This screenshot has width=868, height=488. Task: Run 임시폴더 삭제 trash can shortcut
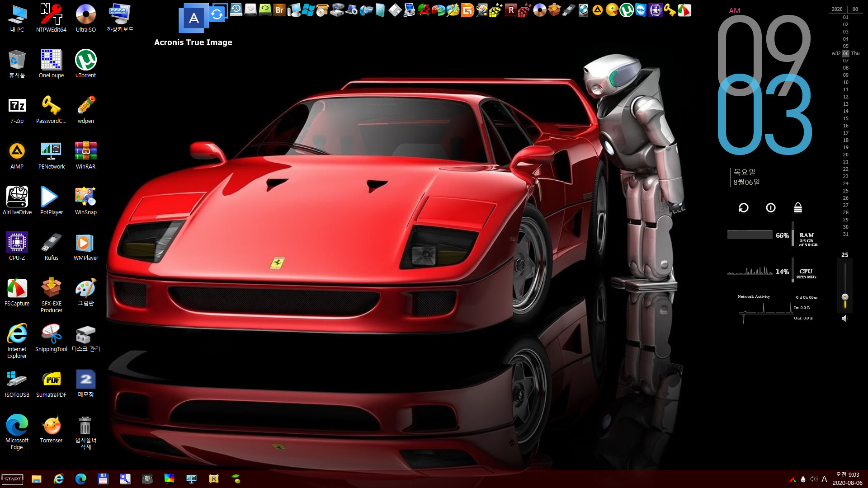tap(85, 432)
